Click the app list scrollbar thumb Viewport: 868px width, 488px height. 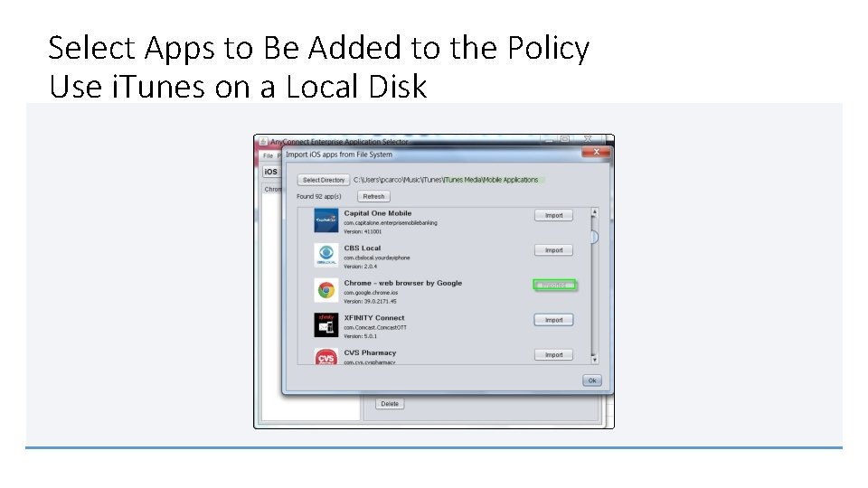point(595,237)
